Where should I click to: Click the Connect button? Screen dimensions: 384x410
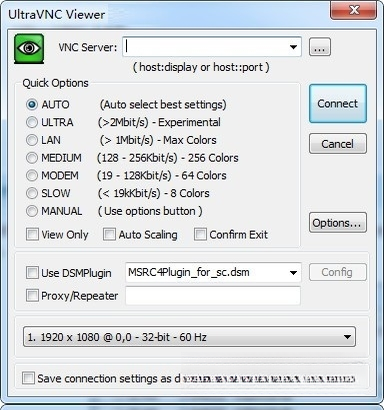coord(338,104)
